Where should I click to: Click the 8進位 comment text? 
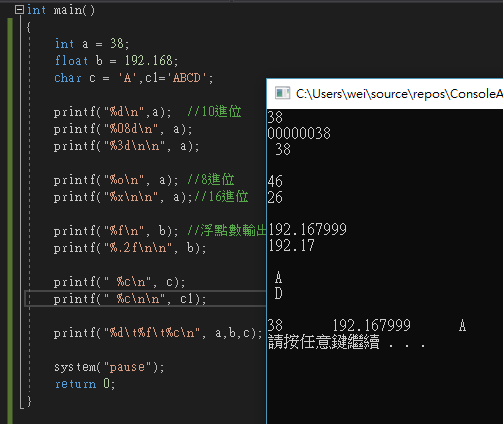point(211,180)
